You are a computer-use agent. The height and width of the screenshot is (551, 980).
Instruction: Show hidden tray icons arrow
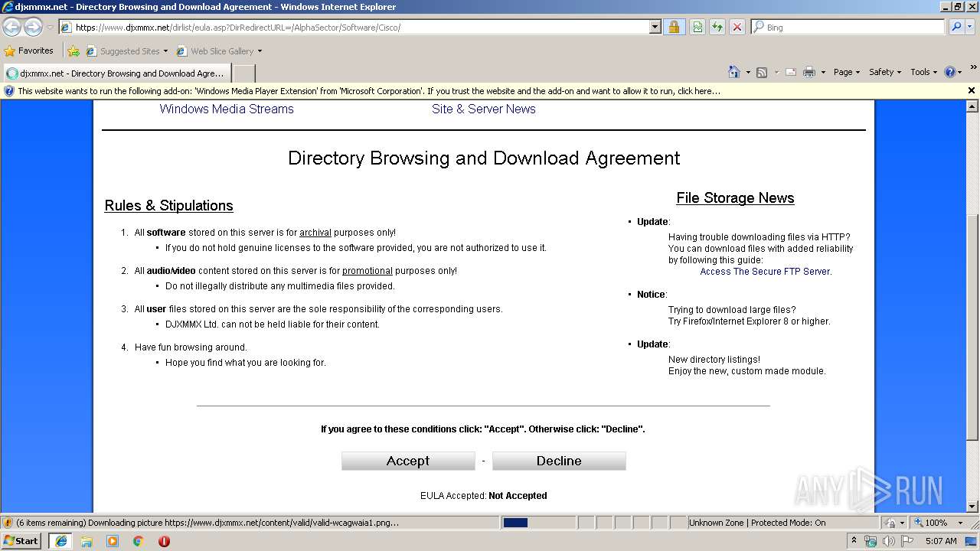tap(854, 541)
